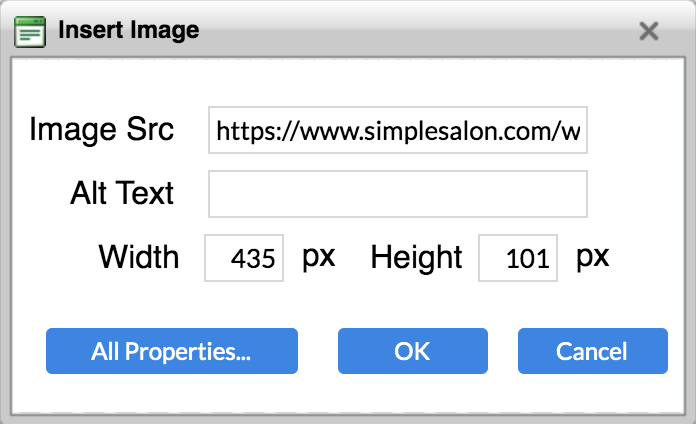The image size is (696, 424).
Task: Select the Width input box
Action: [x=244, y=258]
